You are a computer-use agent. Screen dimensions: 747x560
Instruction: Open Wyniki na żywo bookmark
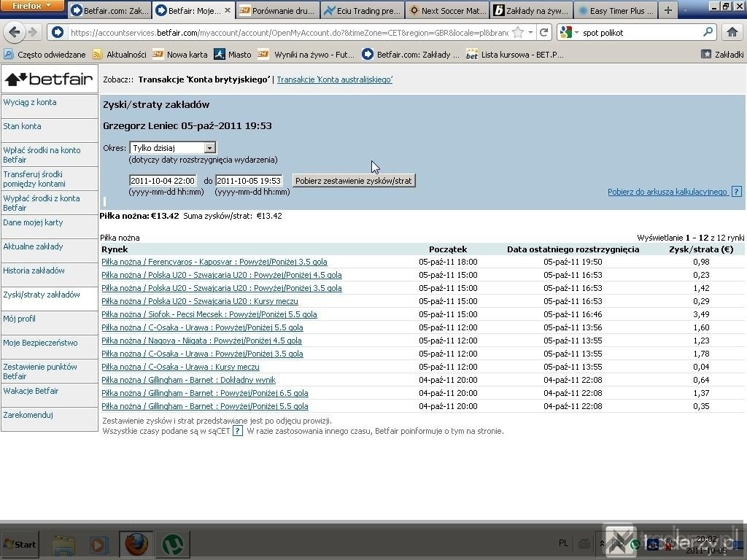pos(306,54)
